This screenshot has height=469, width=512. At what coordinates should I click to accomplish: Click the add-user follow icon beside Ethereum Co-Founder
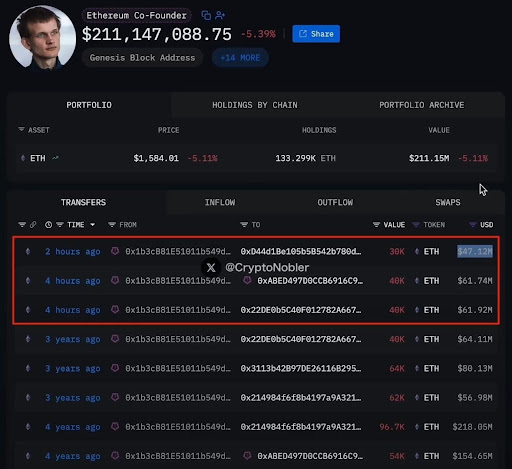[x=220, y=15]
